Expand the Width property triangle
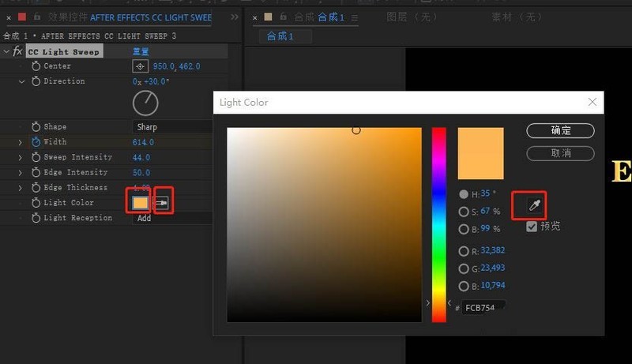The image size is (632, 364). pyautogui.click(x=21, y=142)
